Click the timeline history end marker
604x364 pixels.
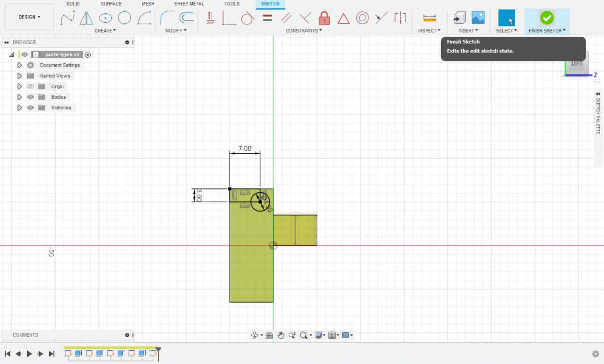point(158,350)
